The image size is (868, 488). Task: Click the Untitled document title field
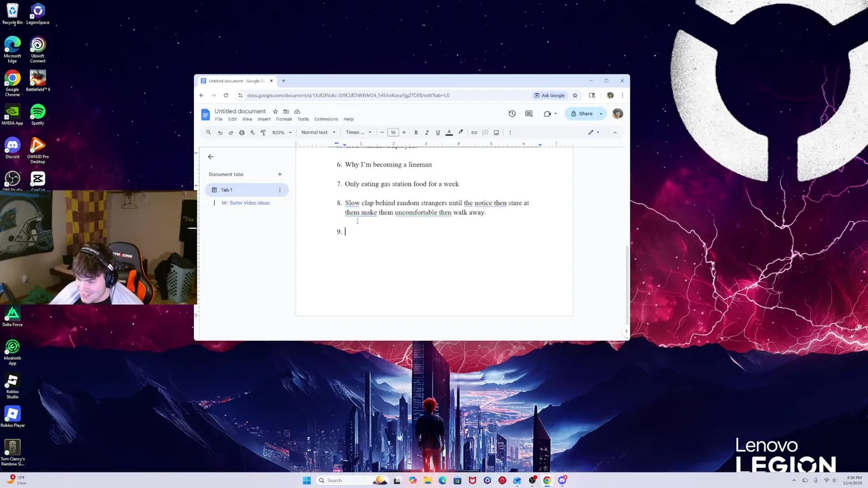pos(240,111)
